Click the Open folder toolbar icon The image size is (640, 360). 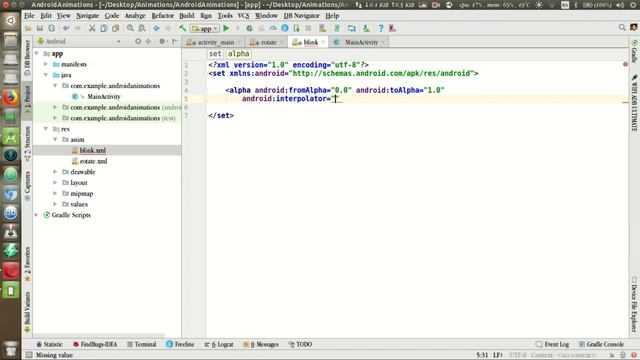28,28
